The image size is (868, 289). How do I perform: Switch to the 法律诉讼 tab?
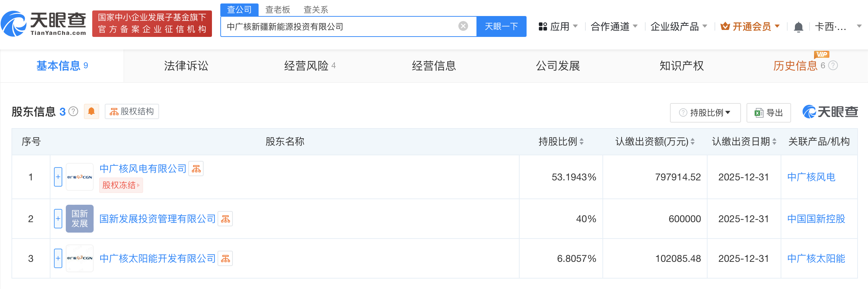[186, 66]
